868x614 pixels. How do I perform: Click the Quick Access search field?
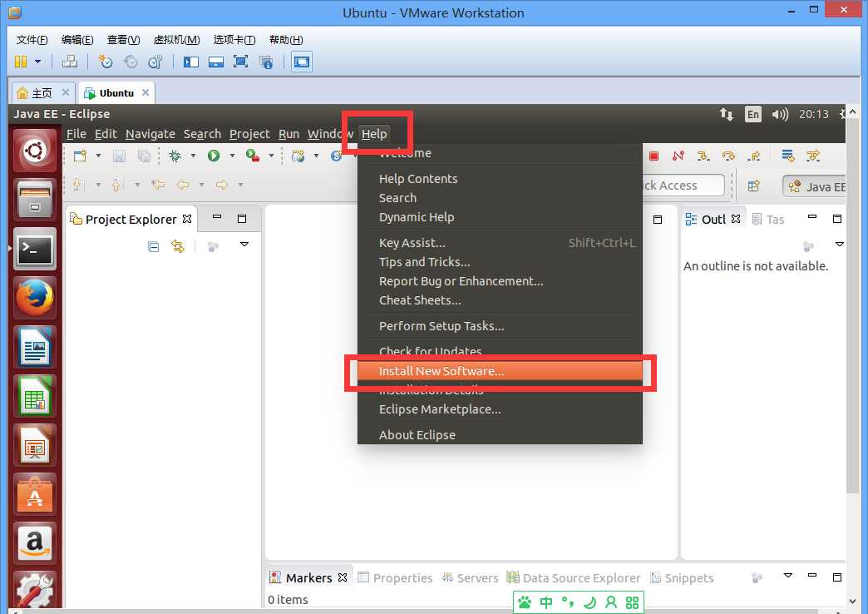(683, 186)
